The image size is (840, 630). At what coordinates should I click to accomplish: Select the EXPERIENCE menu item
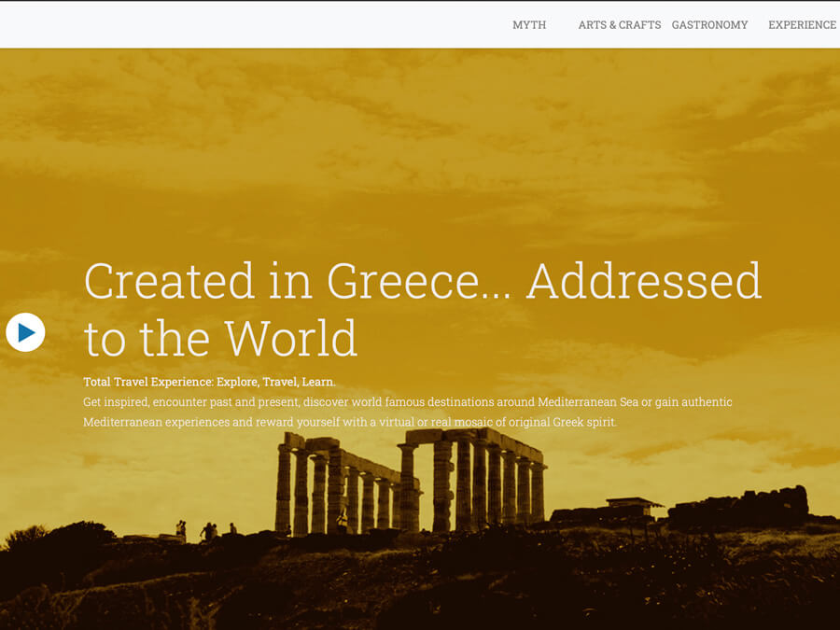click(x=801, y=25)
